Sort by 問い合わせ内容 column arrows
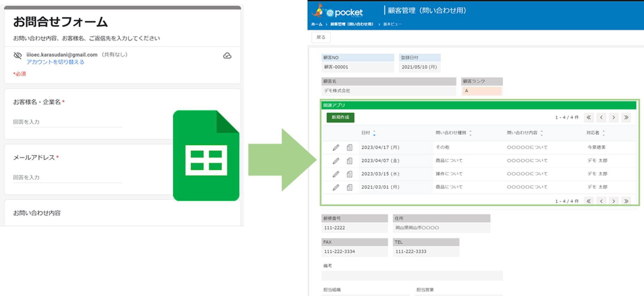This screenshot has height=296, width=644. tap(541, 133)
